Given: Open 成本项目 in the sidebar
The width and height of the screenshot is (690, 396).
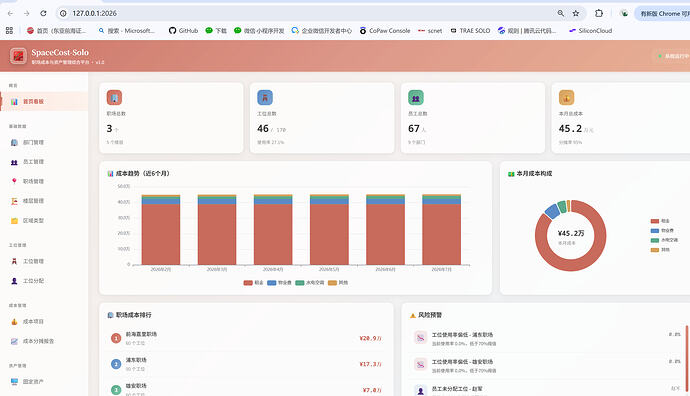Looking at the screenshot, I should pos(44,322).
